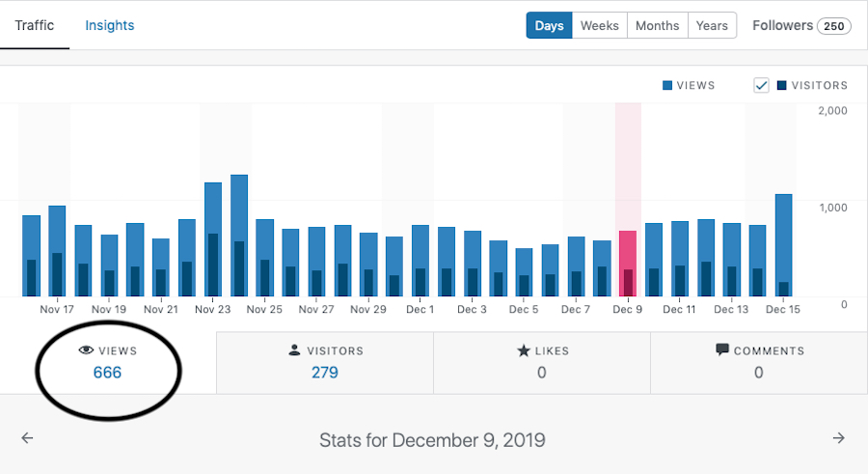The width and height of the screenshot is (868, 474).
Task: Click the speech bubble Comments icon
Action: tap(721, 351)
